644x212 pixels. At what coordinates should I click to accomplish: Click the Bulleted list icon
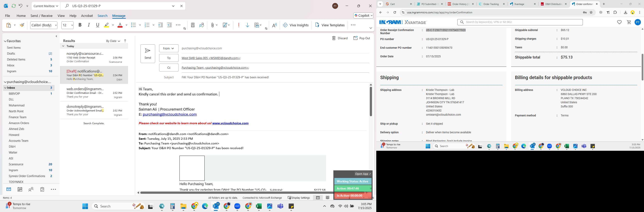coord(133,25)
